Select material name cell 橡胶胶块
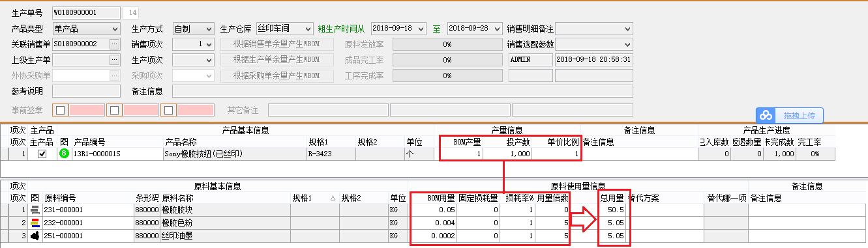This screenshot has height=248, width=868. [x=225, y=210]
